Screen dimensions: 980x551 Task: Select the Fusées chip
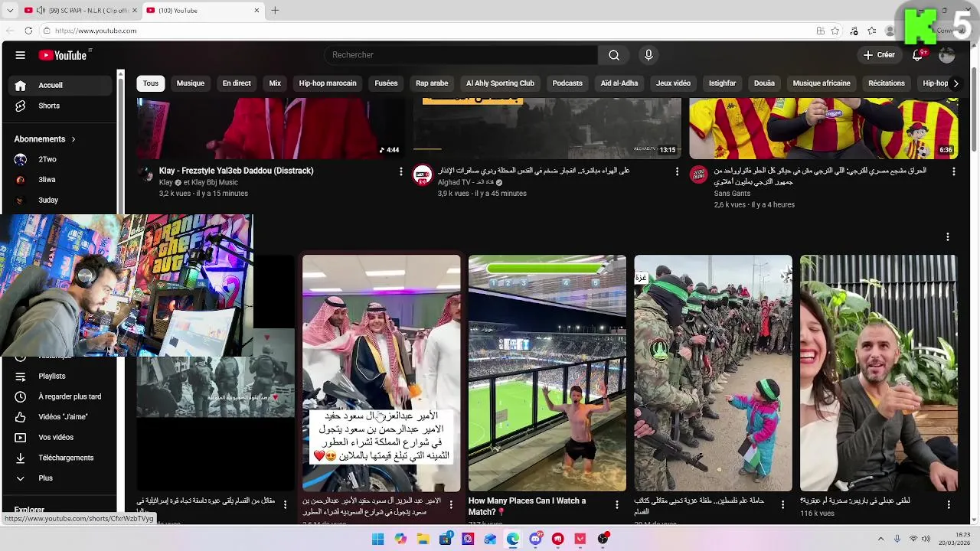coord(386,83)
